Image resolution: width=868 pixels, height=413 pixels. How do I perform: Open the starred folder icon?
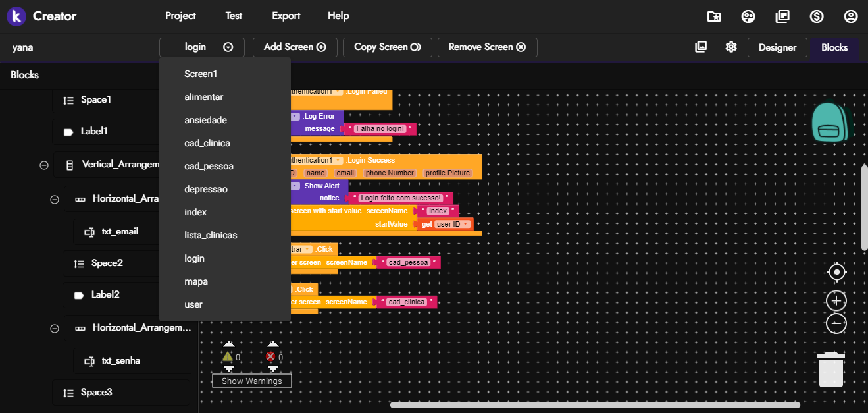[713, 16]
